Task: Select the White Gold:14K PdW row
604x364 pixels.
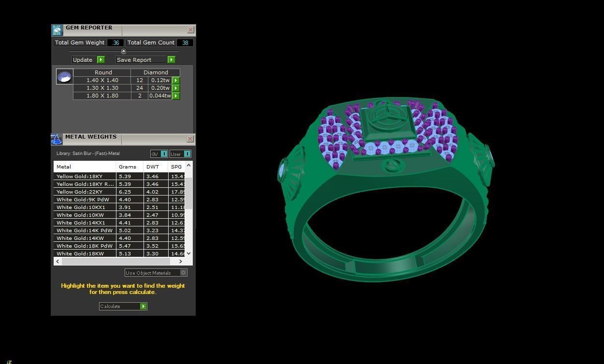Action: coord(119,230)
